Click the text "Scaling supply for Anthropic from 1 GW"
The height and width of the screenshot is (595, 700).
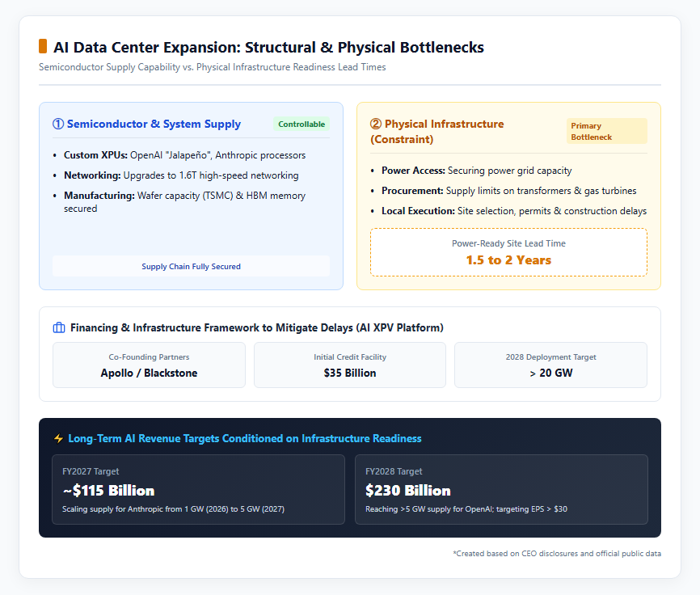pos(173,509)
